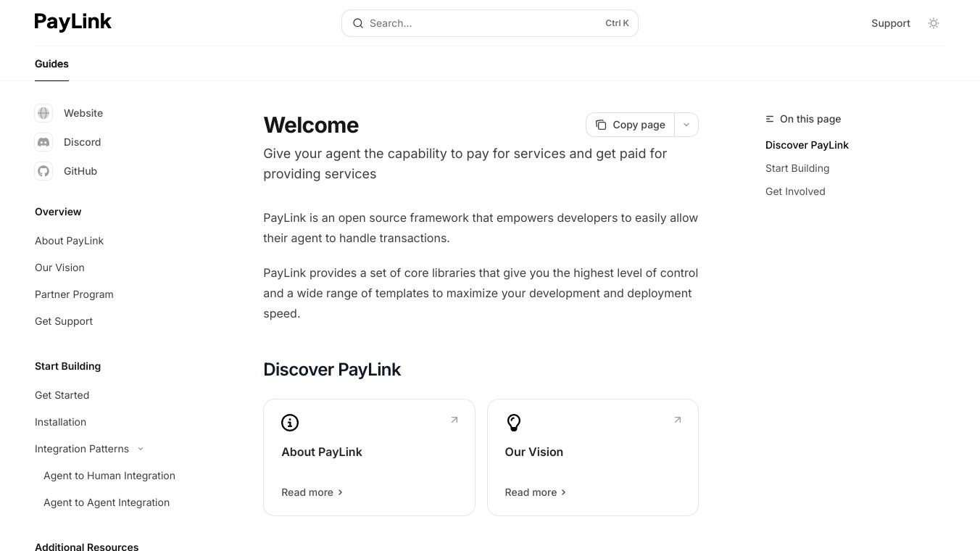
Task: Click the arrow icon on About PayLink card
Action: pyautogui.click(x=454, y=420)
